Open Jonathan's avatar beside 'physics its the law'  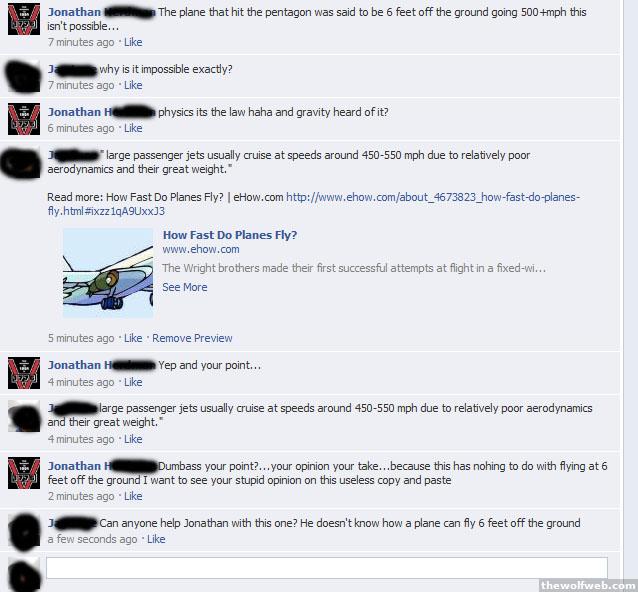[x=24, y=119]
